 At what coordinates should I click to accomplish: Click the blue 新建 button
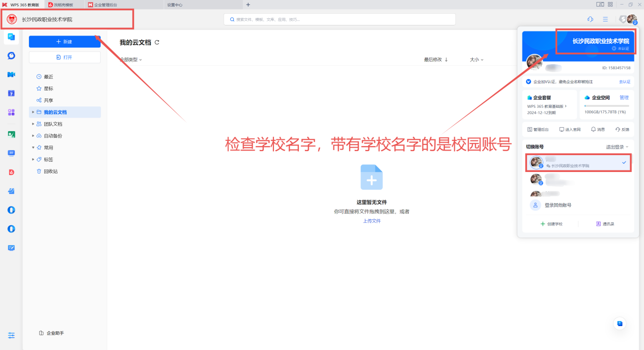click(x=65, y=42)
